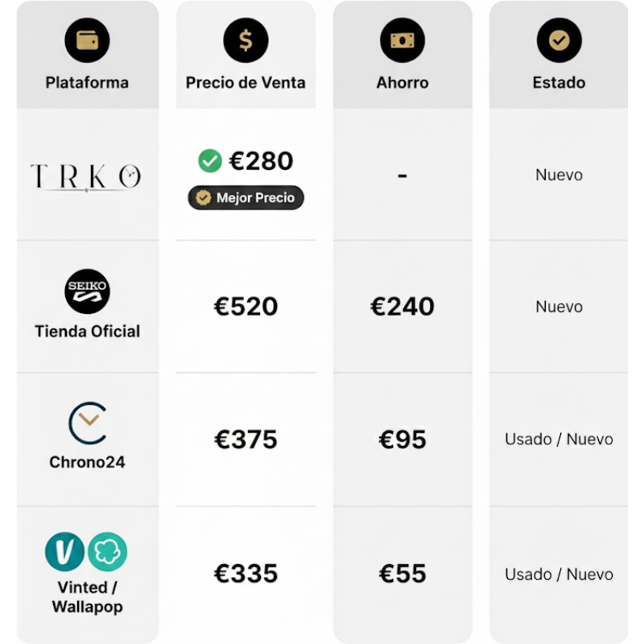
Task: Click the Vinted / Wallapop label
Action: tap(87, 597)
